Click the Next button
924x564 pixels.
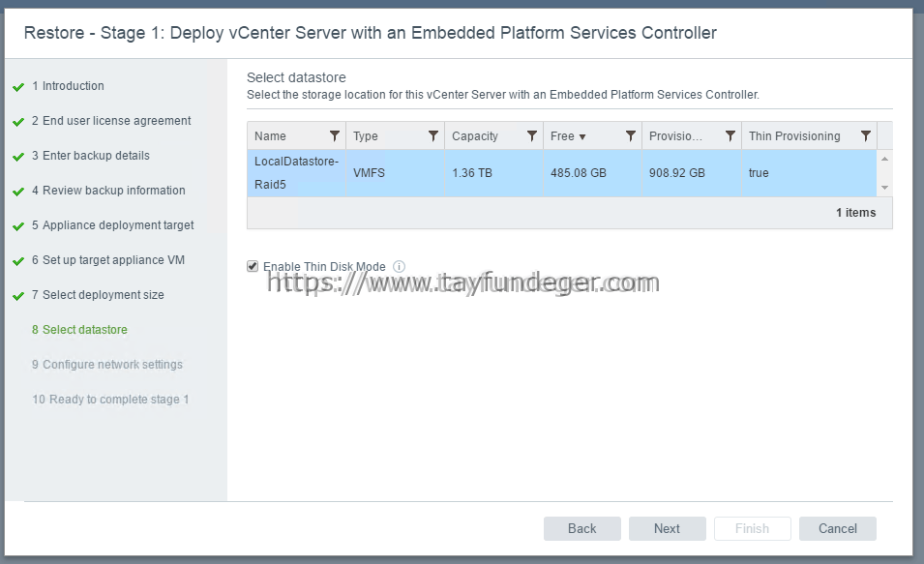tap(667, 528)
